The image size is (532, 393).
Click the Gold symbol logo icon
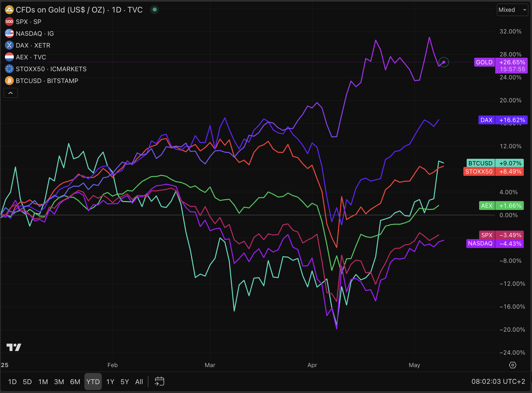point(9,10)
